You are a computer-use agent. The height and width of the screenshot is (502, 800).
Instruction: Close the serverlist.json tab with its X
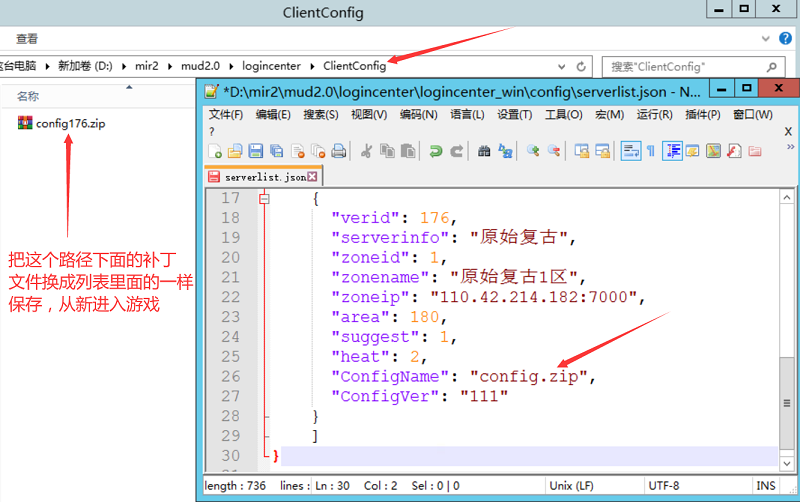click(312, 177)
